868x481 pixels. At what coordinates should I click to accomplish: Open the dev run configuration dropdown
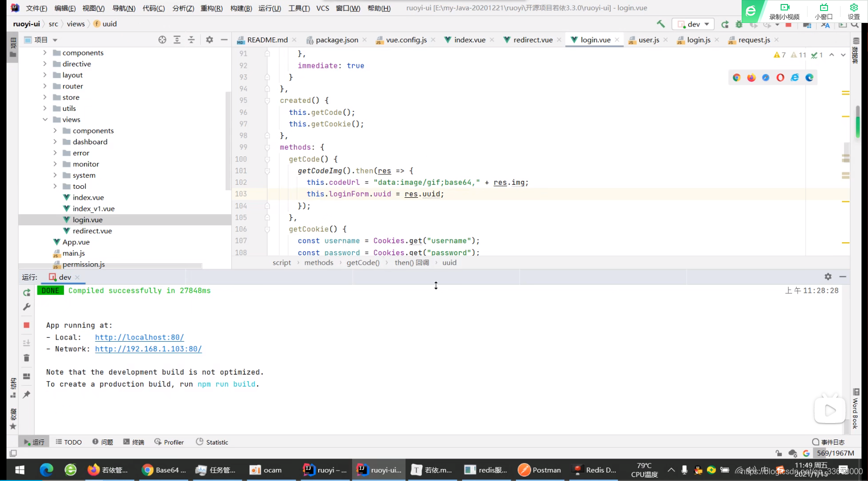click(693, 24)
